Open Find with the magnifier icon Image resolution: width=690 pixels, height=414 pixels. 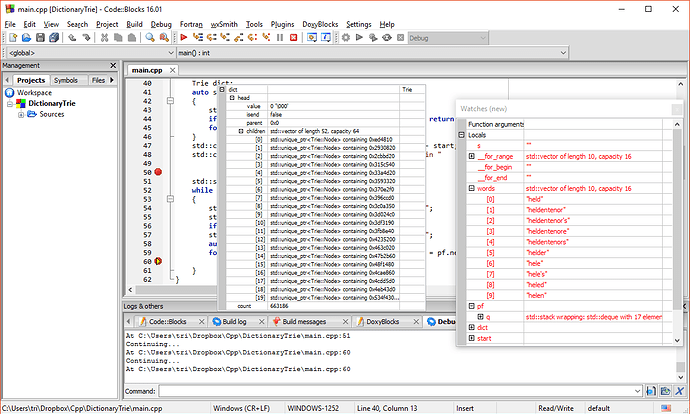(150, 38)
